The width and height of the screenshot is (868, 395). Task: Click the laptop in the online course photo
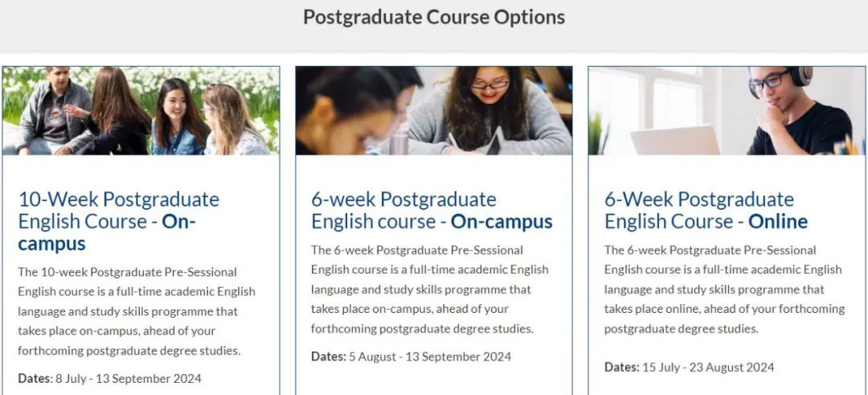(675, 140)
